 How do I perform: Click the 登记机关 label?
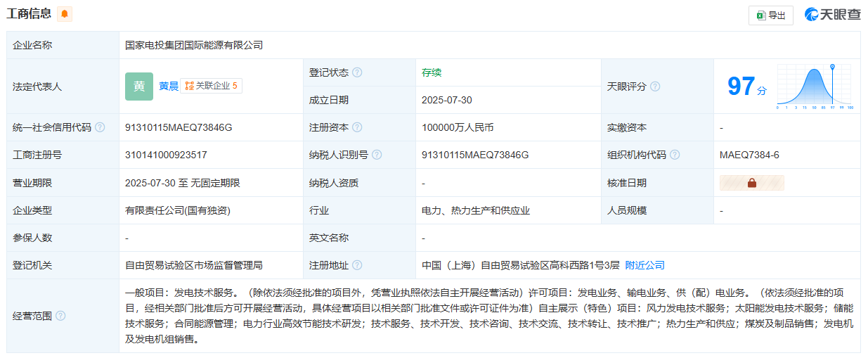(x=32, y=265)
